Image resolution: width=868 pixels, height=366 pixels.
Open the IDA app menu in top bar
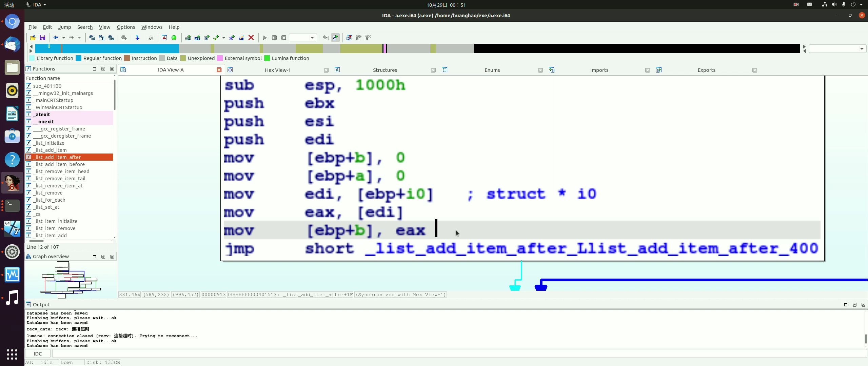37,5
